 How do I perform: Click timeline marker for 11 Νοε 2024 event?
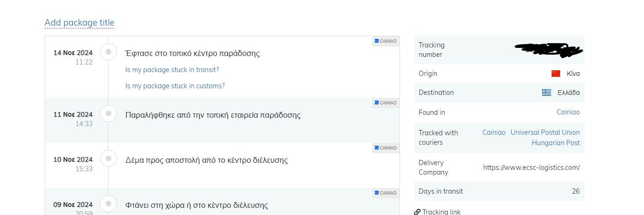coord(109,113)
